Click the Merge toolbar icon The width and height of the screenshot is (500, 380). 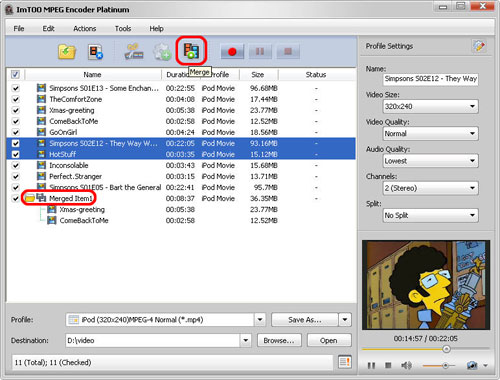point(191,51)
